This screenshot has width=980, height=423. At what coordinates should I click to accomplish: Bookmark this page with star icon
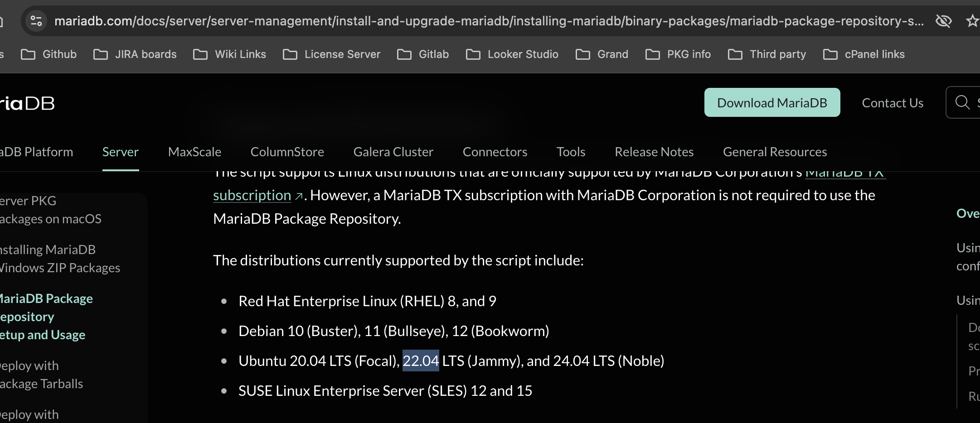(x=973, y=21)
